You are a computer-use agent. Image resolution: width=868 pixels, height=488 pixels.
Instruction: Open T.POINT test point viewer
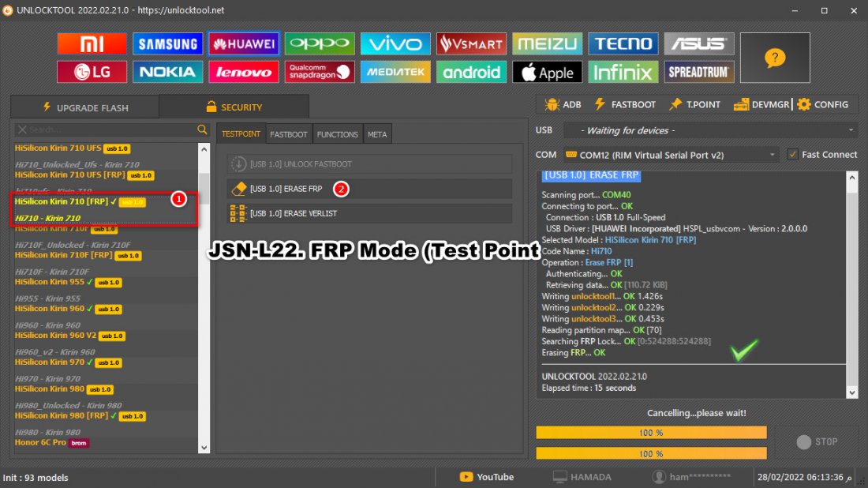pyautogui.click(x=694, y=105)
